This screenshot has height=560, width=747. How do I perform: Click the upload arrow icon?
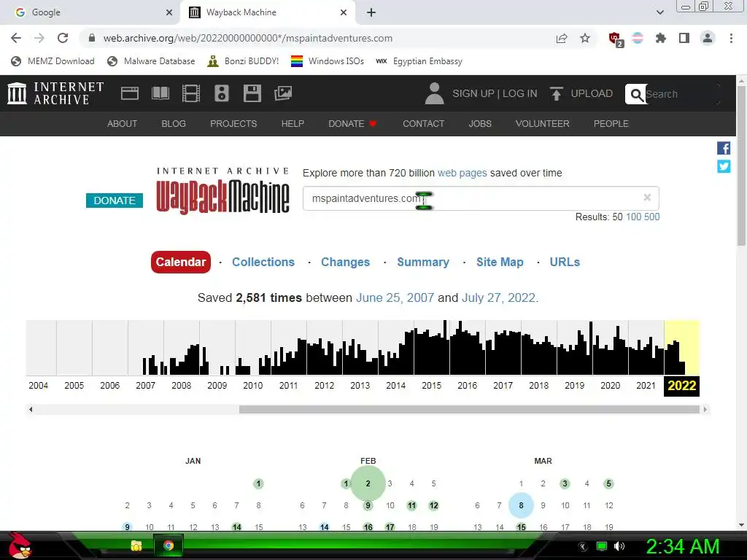556,93
